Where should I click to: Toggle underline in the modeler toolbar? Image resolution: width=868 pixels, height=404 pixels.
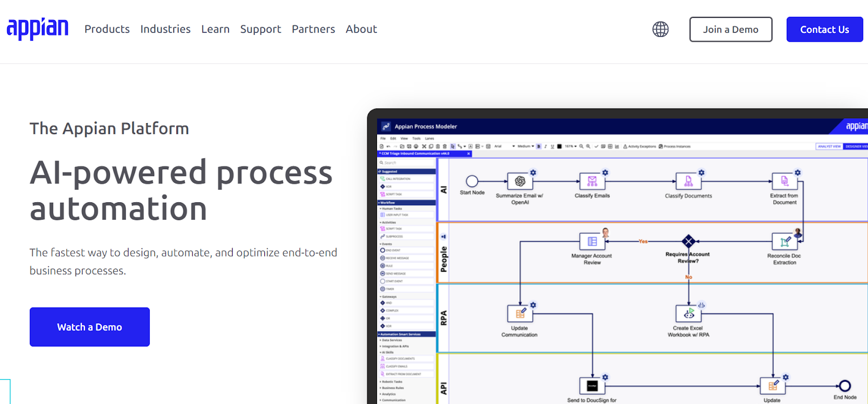[552, 146]
